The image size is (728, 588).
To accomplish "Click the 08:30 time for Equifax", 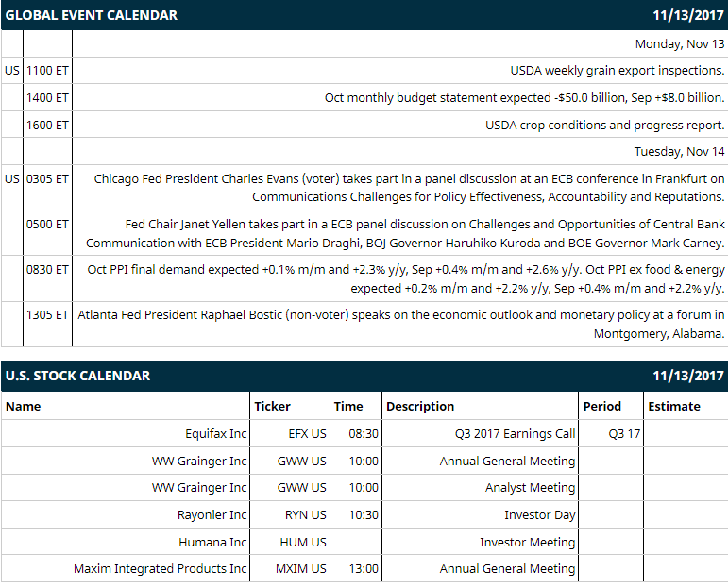I will [364, 434].
